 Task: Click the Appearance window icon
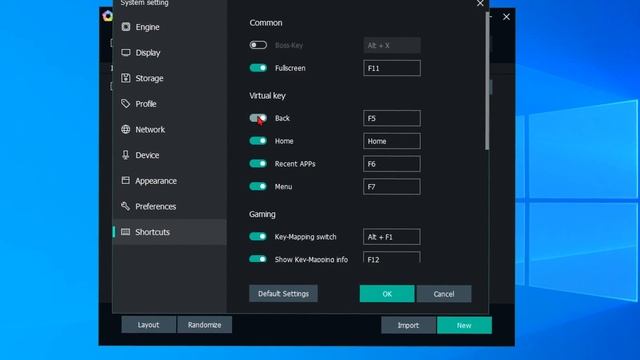click(x=126, y=180)
